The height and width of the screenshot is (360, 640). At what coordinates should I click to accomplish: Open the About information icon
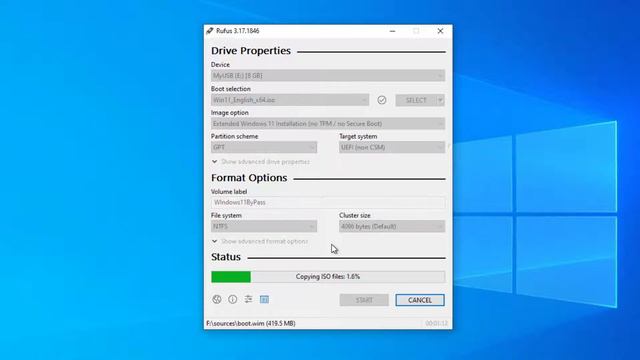tap(233, 299)
